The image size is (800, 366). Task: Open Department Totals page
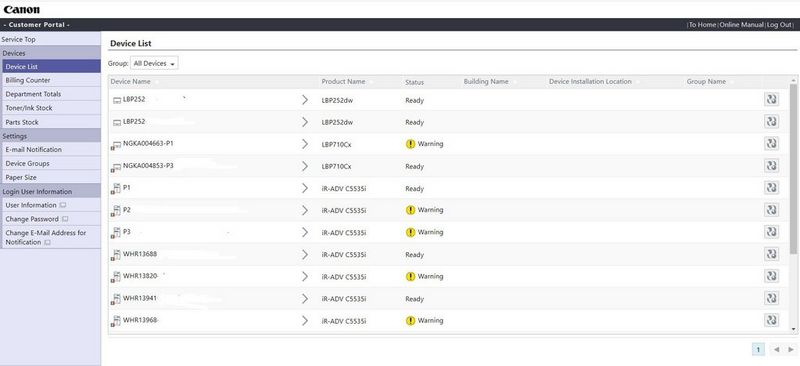click(x=52, y=94)
